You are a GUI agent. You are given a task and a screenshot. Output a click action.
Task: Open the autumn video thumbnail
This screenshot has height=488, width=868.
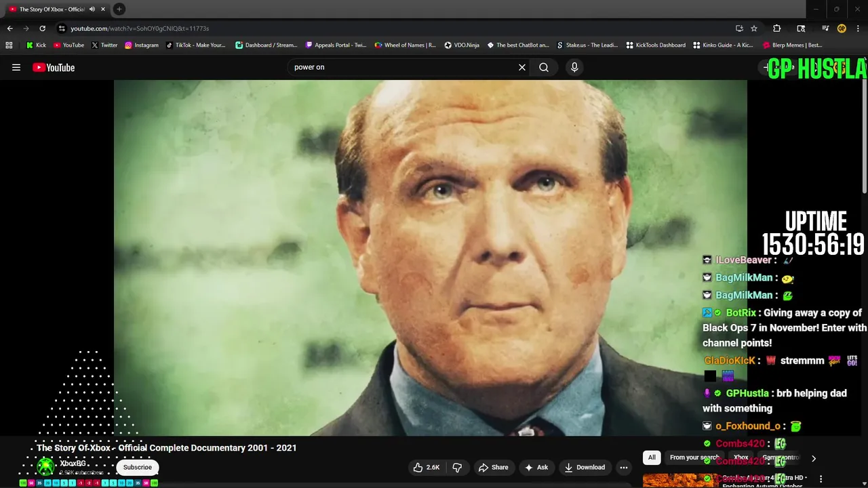pyautogui.click(x=678, y=481)
